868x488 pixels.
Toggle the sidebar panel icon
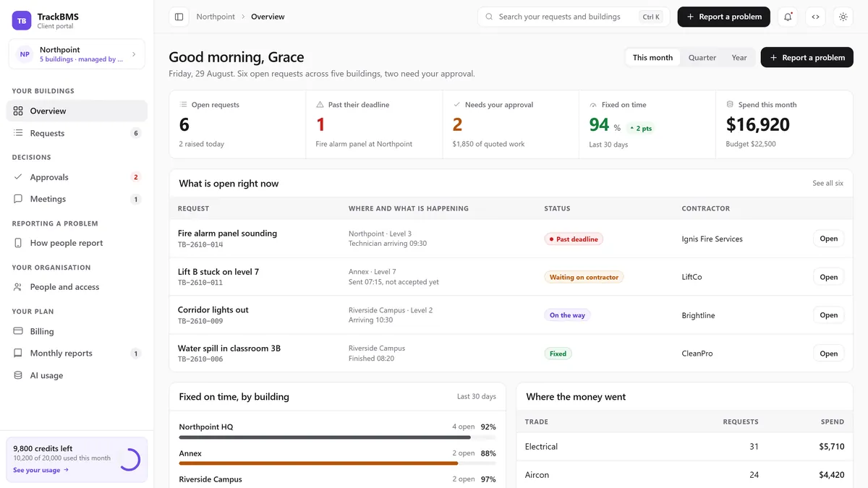179,17
